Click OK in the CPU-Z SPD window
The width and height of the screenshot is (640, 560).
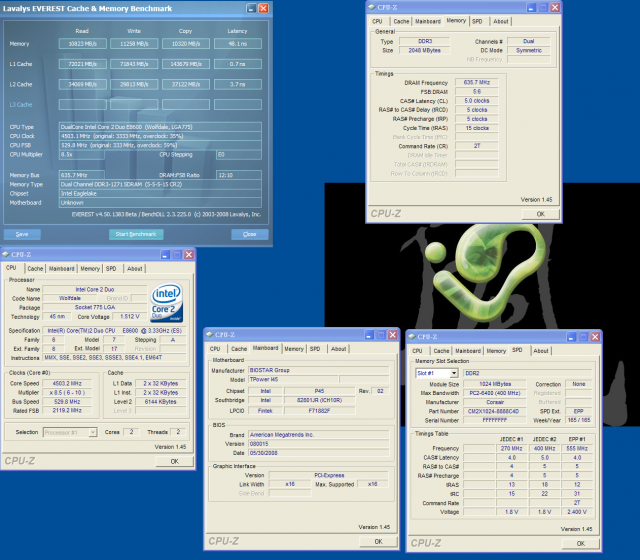[580, 543]
